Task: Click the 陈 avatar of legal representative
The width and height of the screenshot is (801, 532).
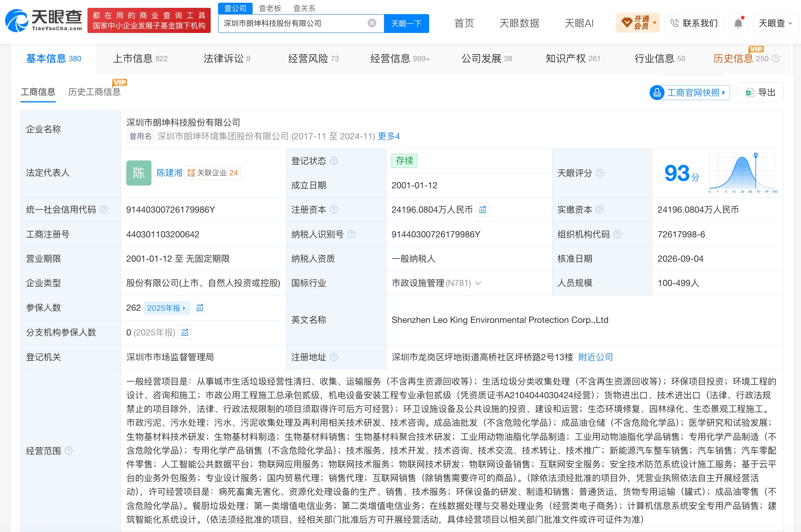Action: click(139, 173)
